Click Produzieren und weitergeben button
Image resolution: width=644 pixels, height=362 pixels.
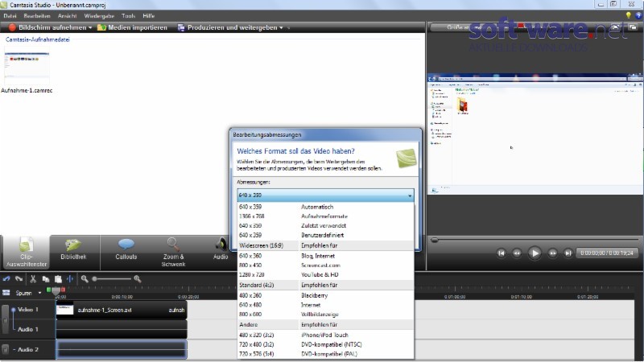pos(227,27)
